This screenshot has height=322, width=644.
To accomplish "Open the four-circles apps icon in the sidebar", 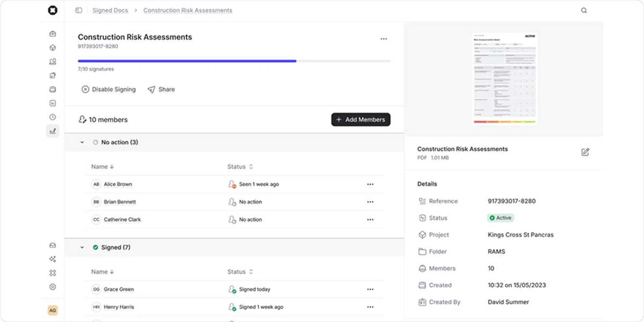I will pos(53,273).
